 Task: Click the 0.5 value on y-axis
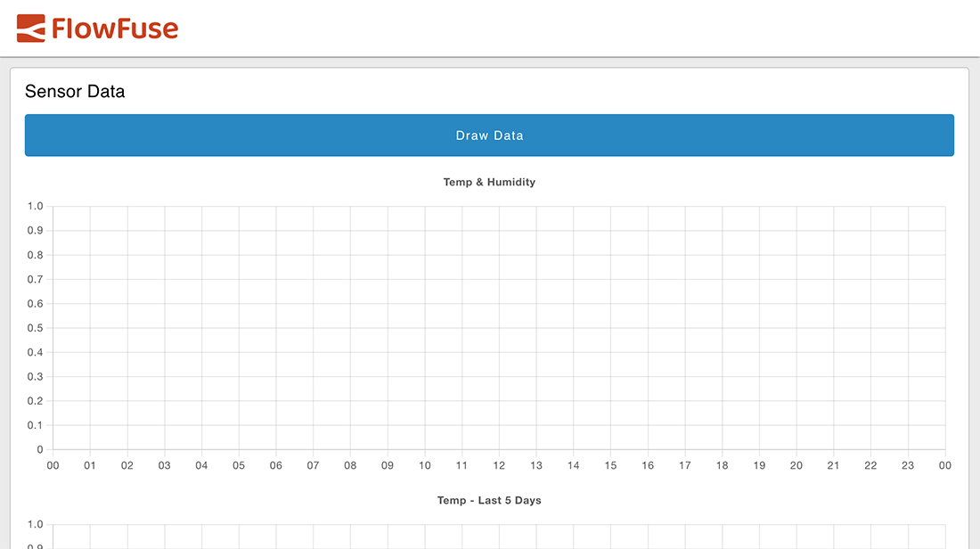tap(35, 328)
